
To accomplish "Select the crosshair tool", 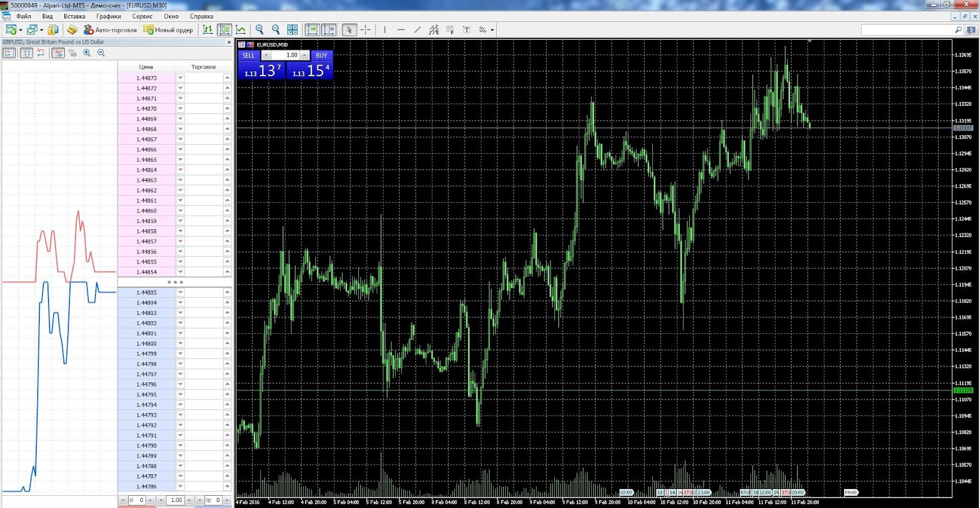I will point(366,29).
